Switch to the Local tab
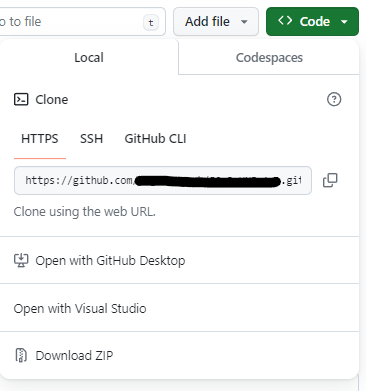The height and width of the screenshot is (391, 366). point(89,57)
